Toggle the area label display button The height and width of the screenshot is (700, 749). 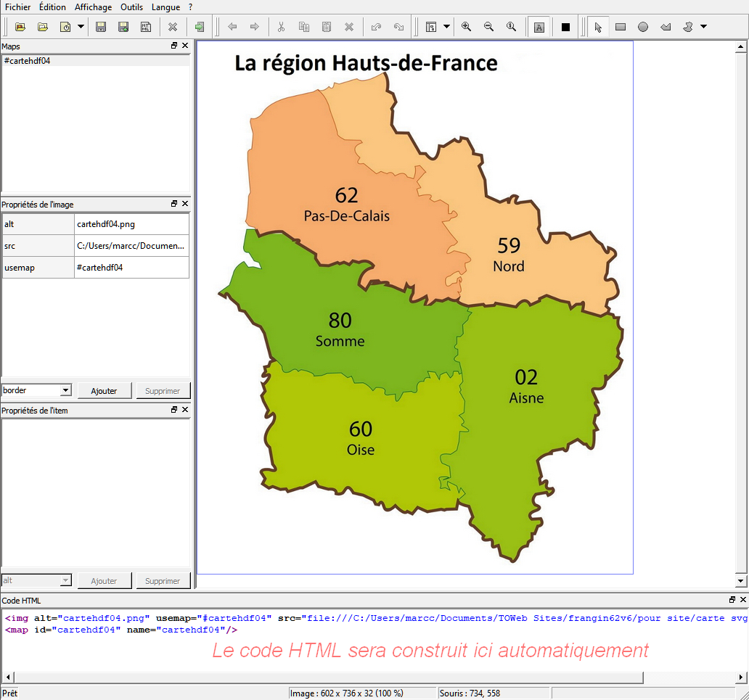(539, 27)
